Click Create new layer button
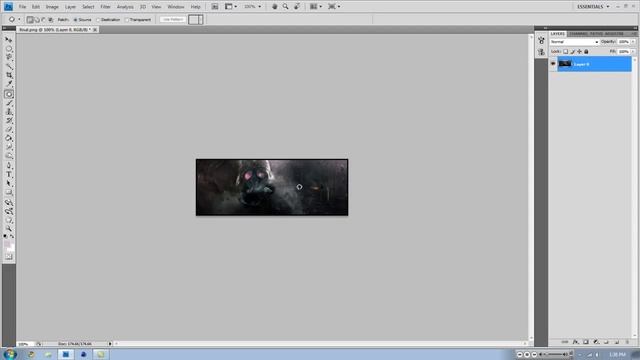The height and width of the screenshot is (360, 640). pyautogui.click(x=616, y=342)
